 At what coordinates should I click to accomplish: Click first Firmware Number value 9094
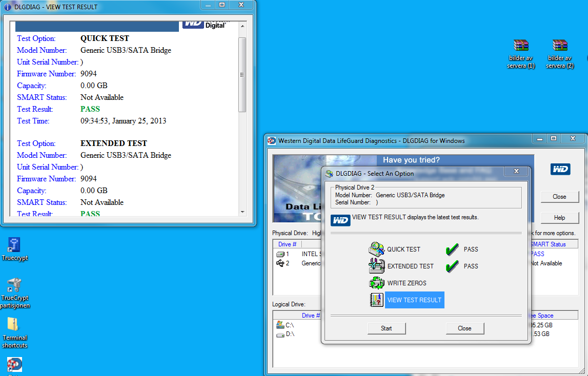[89, 74]
